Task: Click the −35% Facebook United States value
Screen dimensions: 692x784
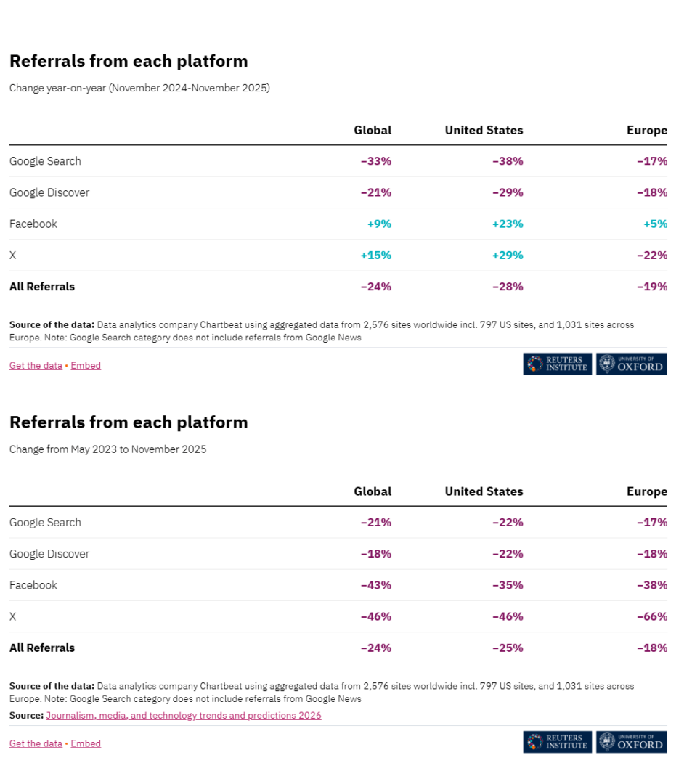Action: [x=508, y=586]
